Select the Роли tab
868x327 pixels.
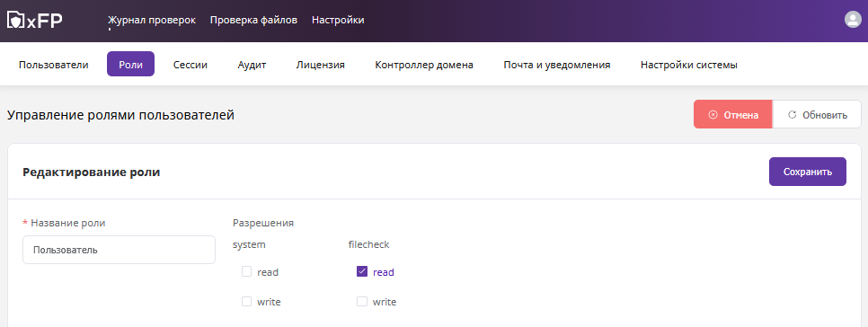130,64
